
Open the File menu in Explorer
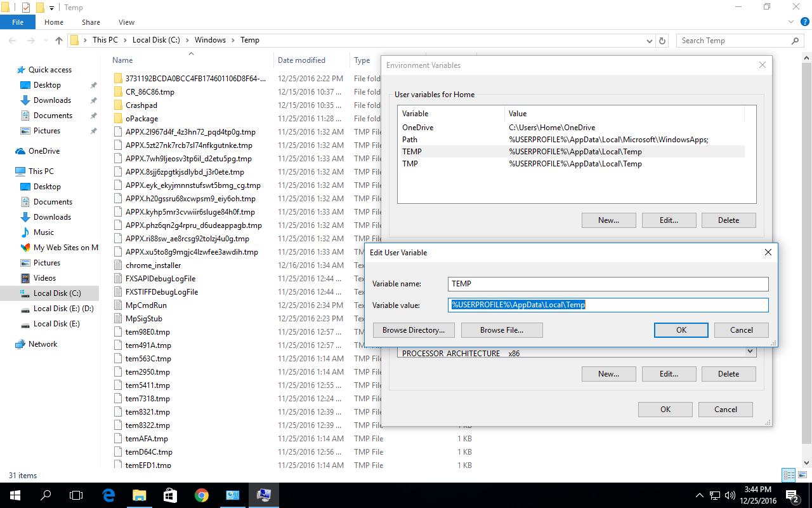click(x=18, y=22)
